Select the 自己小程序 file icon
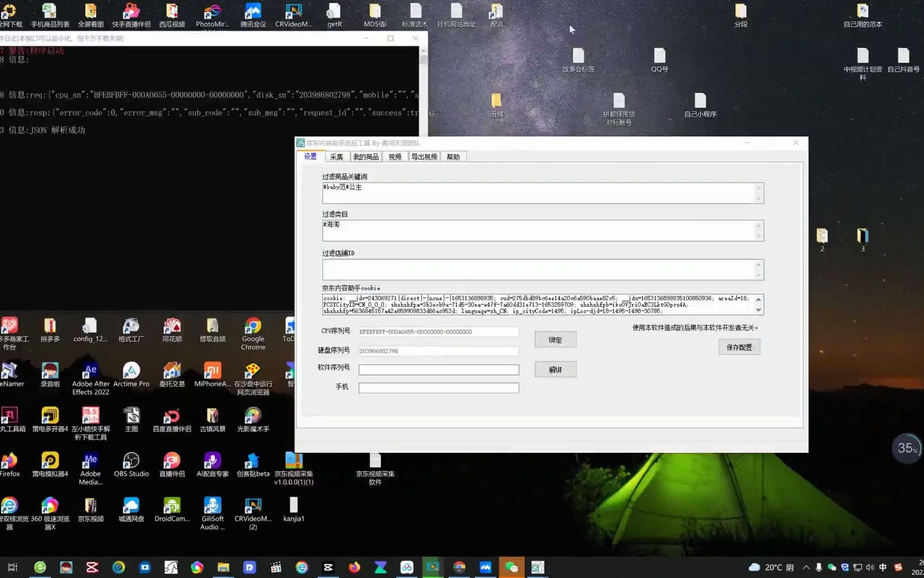 click(700, 105)
